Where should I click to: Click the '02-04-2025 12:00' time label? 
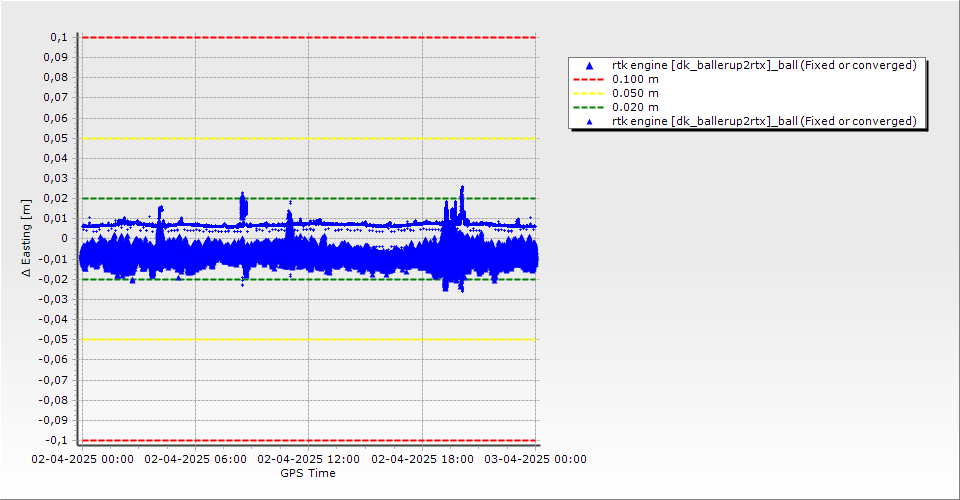click(309, 459)
